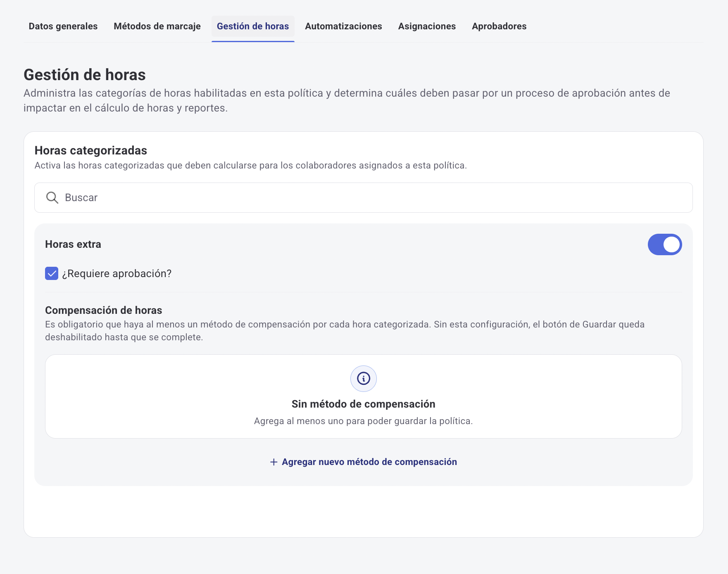This screenshot has height=574, width=728.
Task: Click the plus icon beside Agregar nuevo método
Action: click(x=274, y=462)
